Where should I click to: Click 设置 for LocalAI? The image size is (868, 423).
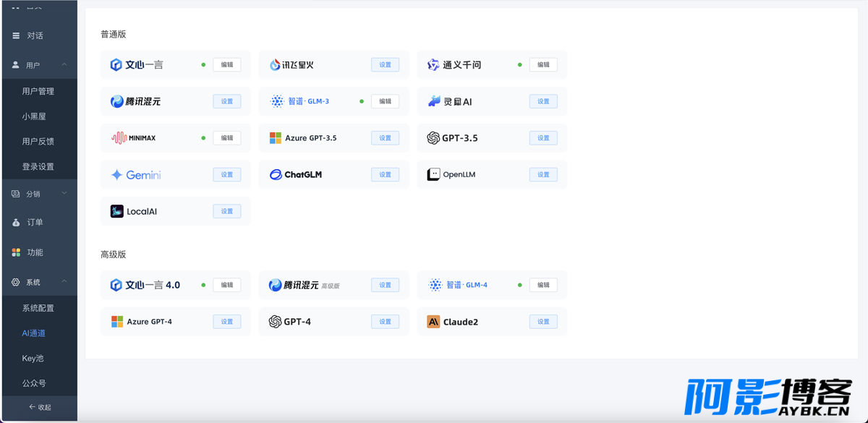(227, 212)
